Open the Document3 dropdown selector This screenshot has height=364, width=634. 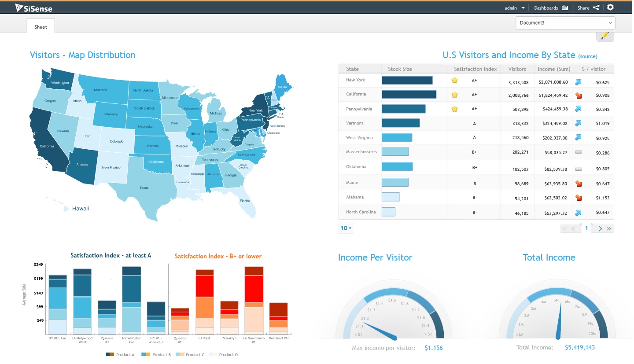(x=565, y=23)
